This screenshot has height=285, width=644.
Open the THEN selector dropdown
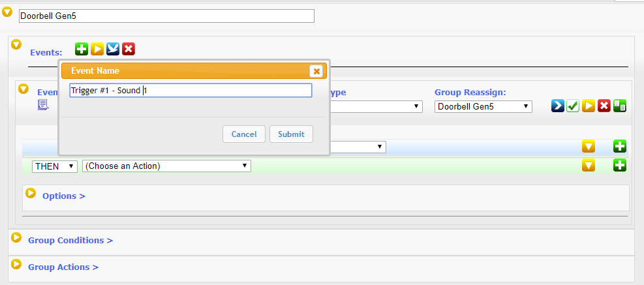click(x=55, y=166)
